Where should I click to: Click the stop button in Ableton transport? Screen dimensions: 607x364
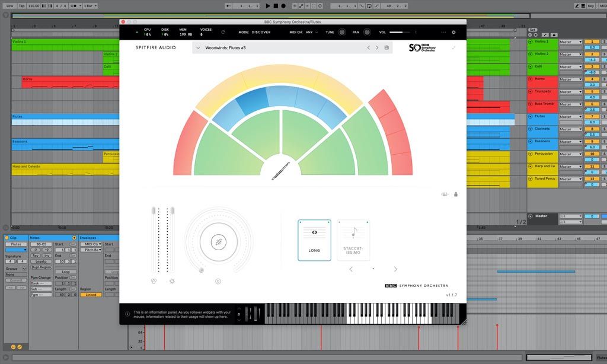[276, 6]
